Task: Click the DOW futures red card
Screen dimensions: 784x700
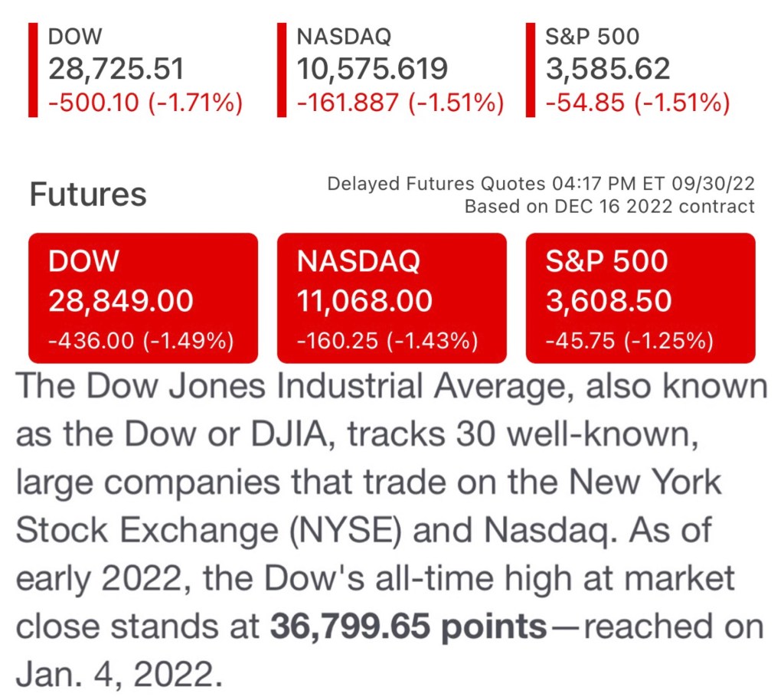Action: [143, 298]
